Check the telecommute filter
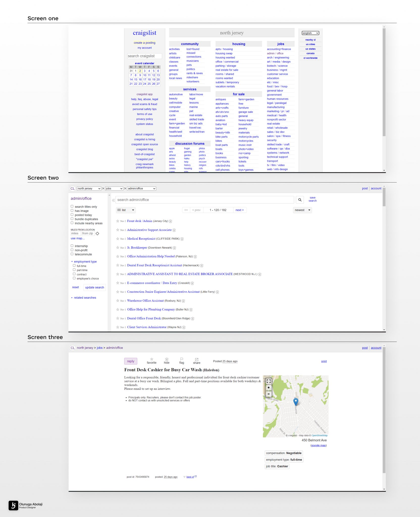 (x=72, y=254)
